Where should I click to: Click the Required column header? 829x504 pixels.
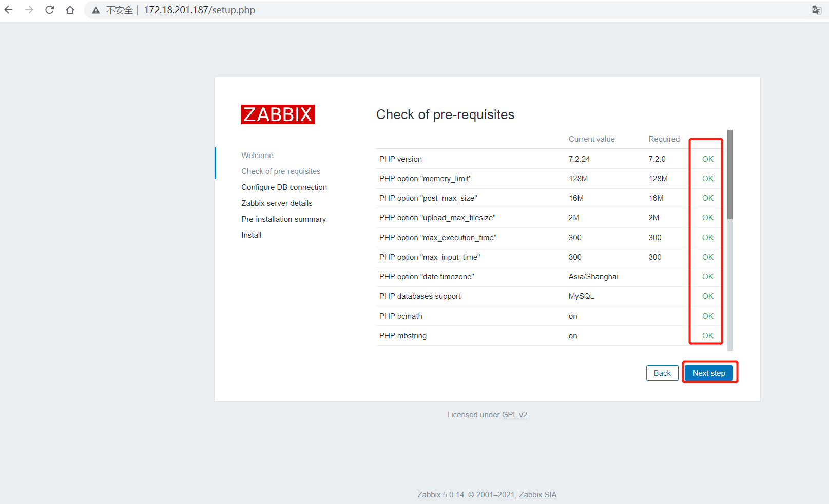coord(664,139)
